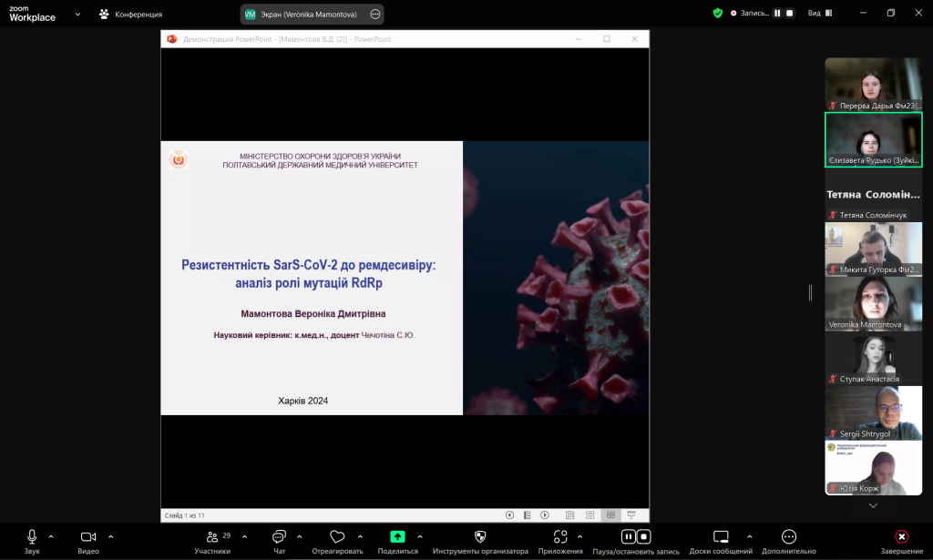Image resolution: width=933 pixels, height=560 pixels.
Task: Click the participant panel resize handle
Action: coord(810,292)
